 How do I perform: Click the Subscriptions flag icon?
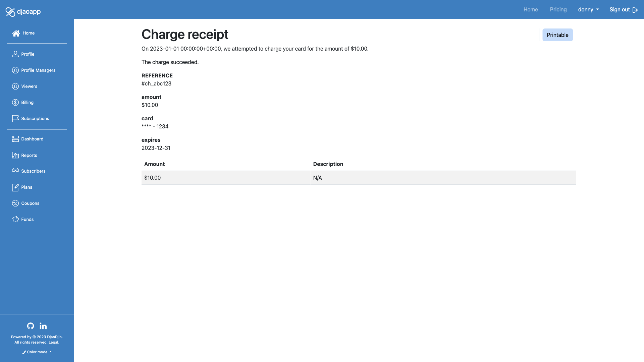pyautogui.click(x=15, y=118)
